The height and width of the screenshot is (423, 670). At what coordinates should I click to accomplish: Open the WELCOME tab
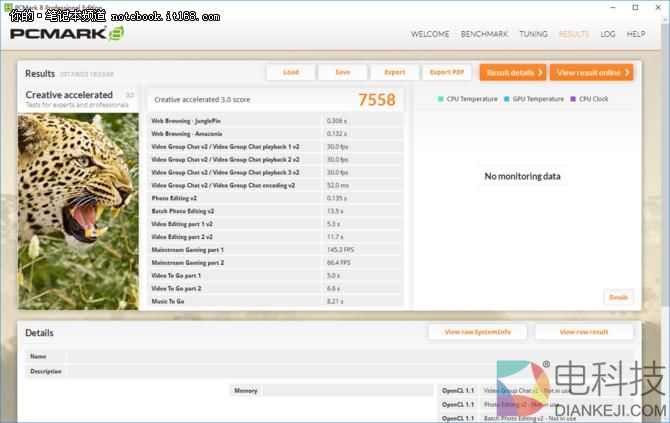pyautogui.click(x=430, y=34)
